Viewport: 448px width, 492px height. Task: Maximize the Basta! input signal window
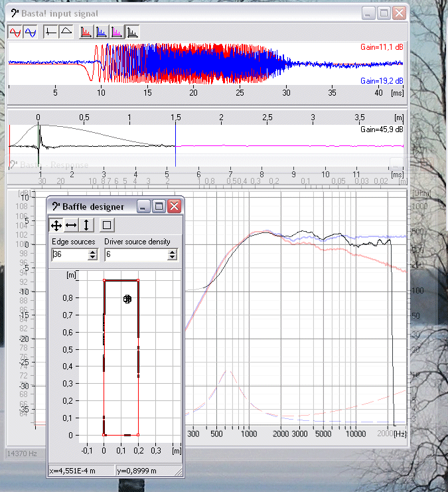[384, 13]
